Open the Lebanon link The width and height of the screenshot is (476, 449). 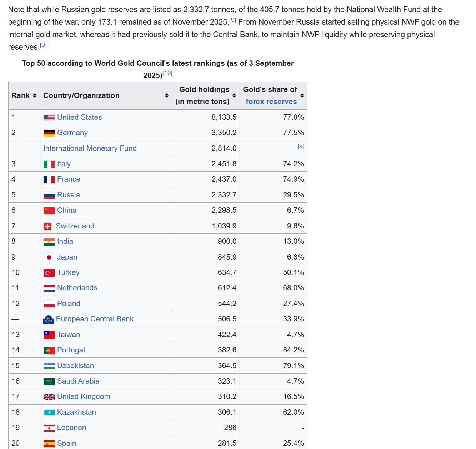click(71, 428)
